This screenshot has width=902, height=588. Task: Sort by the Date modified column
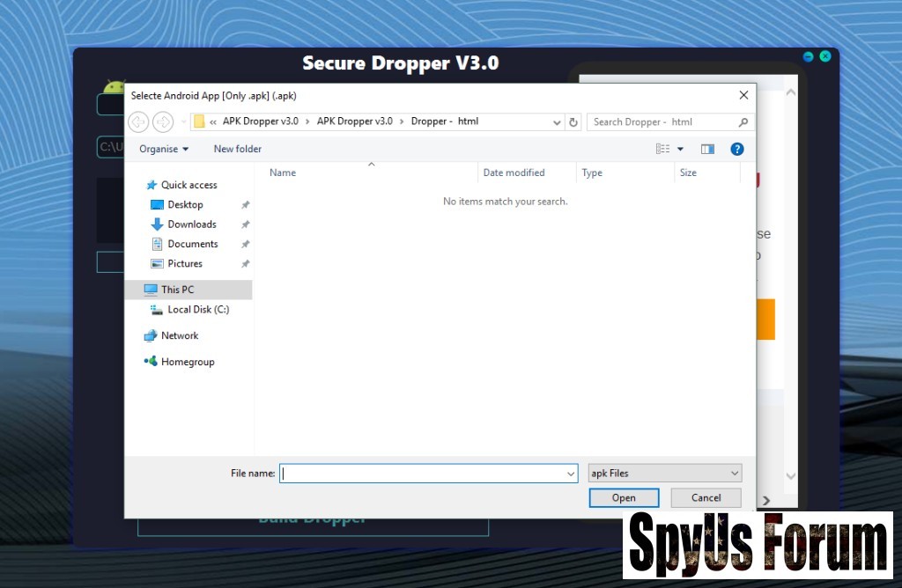click(514, 173)
